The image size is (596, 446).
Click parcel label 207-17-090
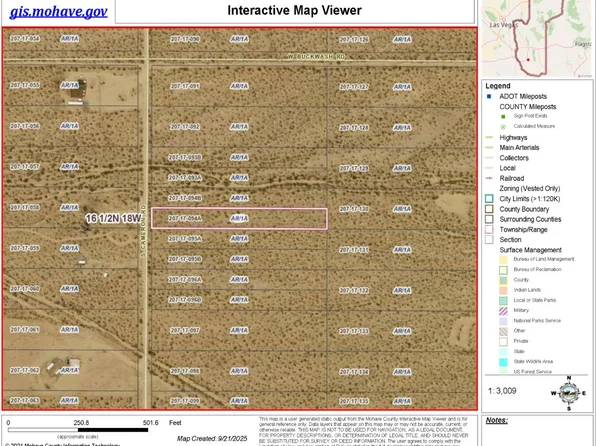click(x=185, y=39)
